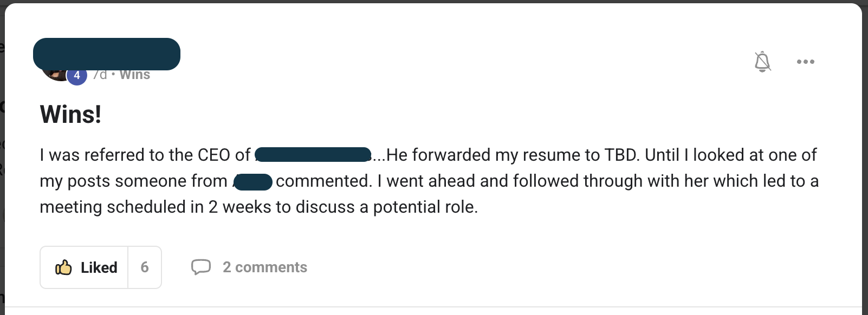Viewport: 868px width, 315px height.
Task: Click the 7d post timestamp
Action: point(100,75)
